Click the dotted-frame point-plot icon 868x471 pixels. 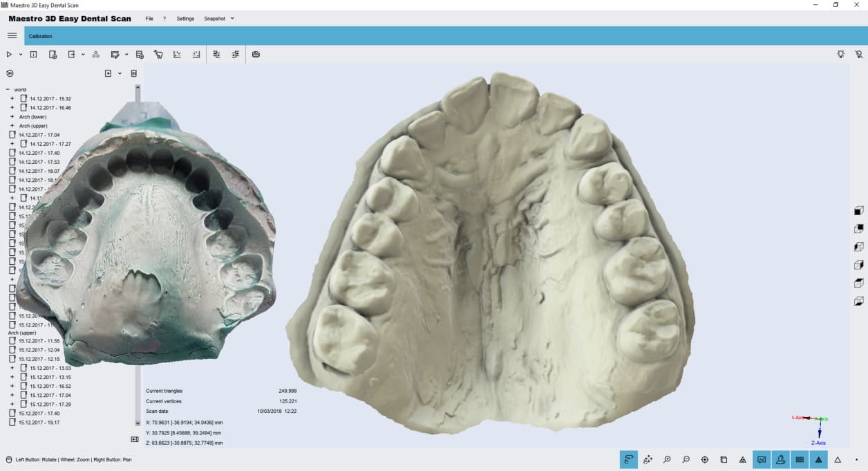[196, 54]
